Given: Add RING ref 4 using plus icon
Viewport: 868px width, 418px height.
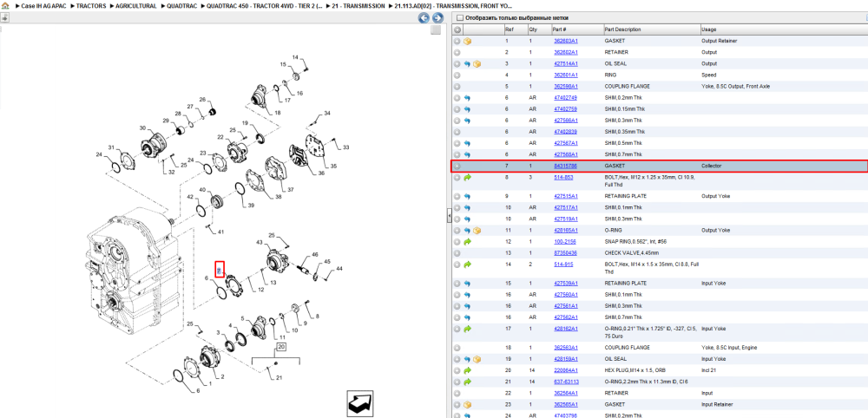Looking at the screenshot, I should [x=457, y=75].
